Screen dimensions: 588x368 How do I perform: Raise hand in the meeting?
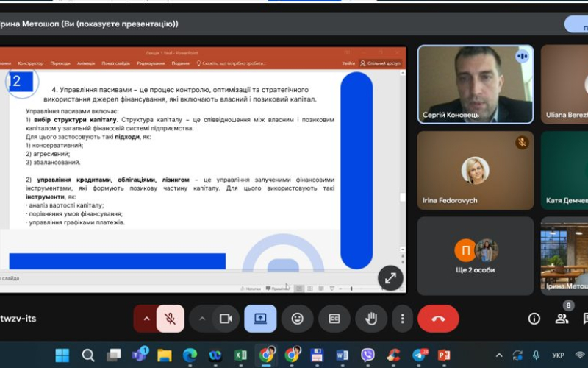click(x=371, y=319)
